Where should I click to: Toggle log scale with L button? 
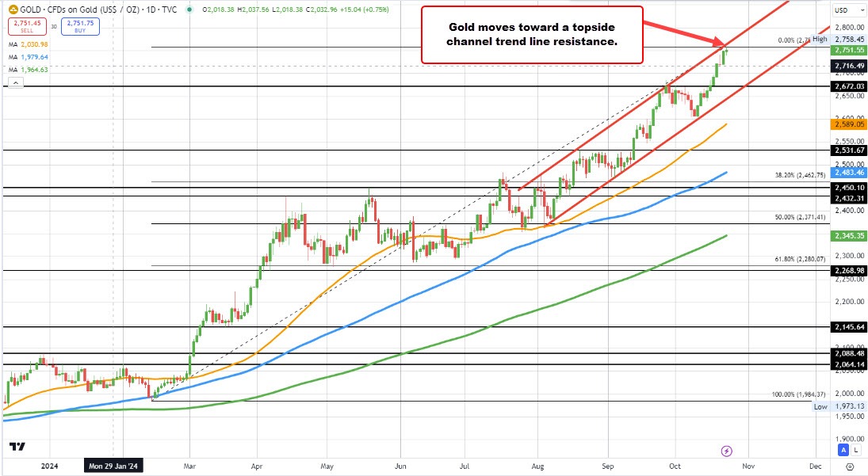click(856, 450)
